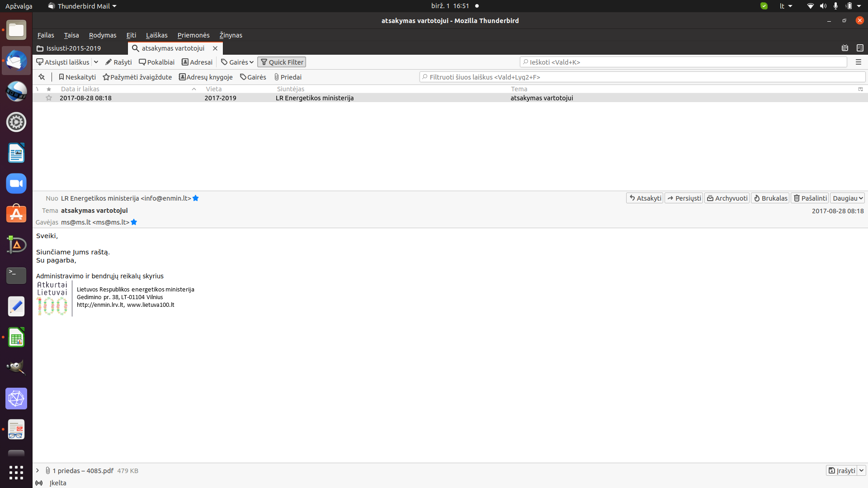Open GIMP from the dock
The width and height of the screenshot is (868, 488).
pos(16,368)
